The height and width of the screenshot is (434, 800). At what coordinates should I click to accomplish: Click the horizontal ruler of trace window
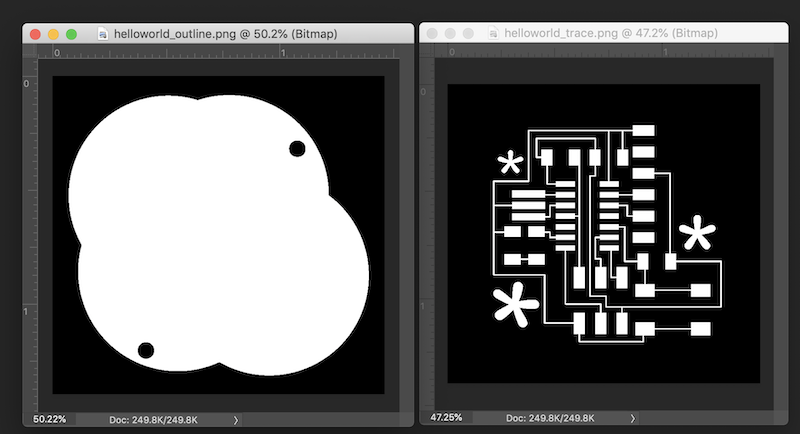click(x=604, y=51)
